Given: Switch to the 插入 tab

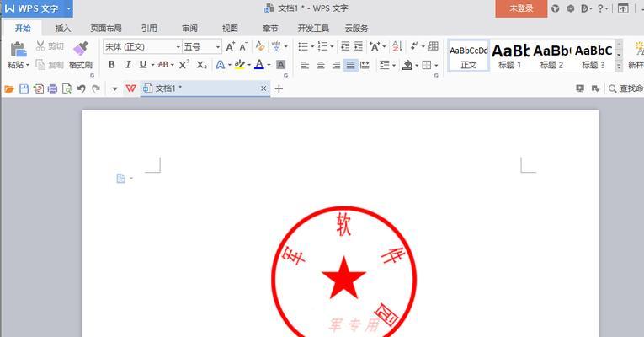Looking at the screenshot, I should coord(63,28).
